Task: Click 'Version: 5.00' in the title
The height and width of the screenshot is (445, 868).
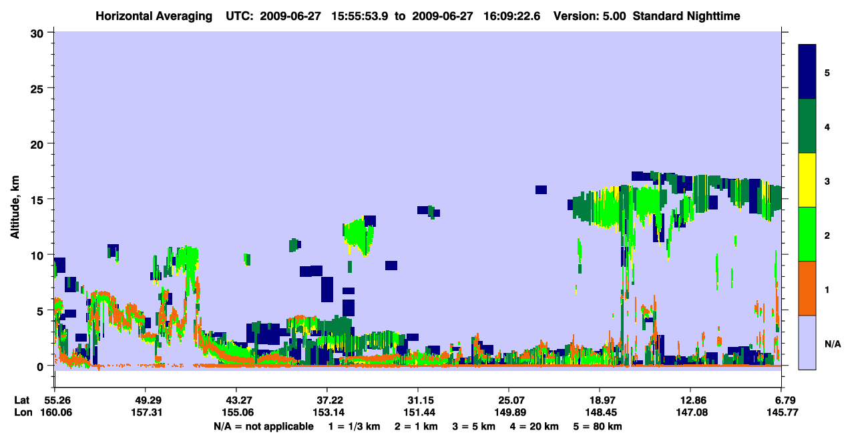Action: click(x=589, y=16)
